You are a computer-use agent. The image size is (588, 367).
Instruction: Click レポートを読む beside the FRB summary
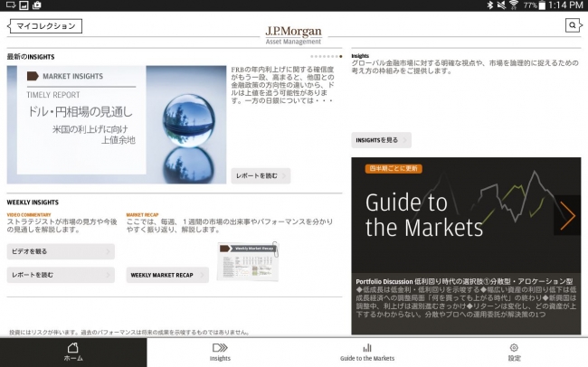point(261,175)
